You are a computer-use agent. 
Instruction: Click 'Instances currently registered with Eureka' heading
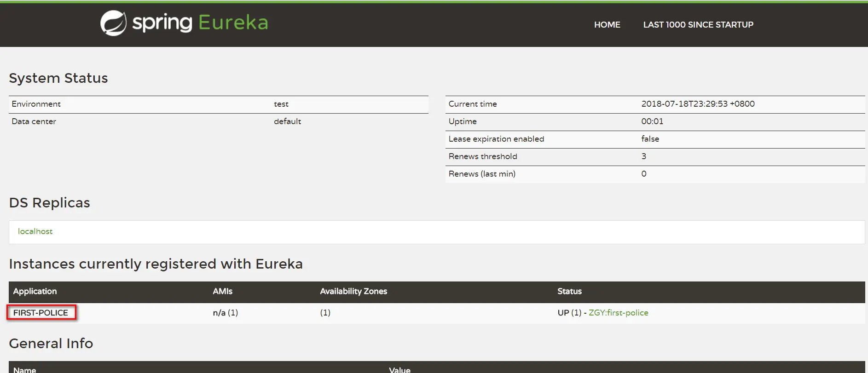coord(156,264)
